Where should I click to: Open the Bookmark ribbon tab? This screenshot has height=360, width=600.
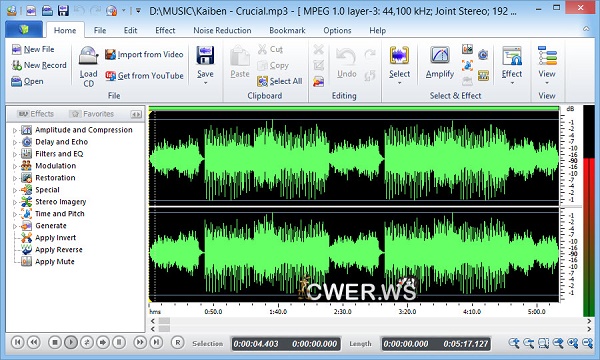click(287, 31)
